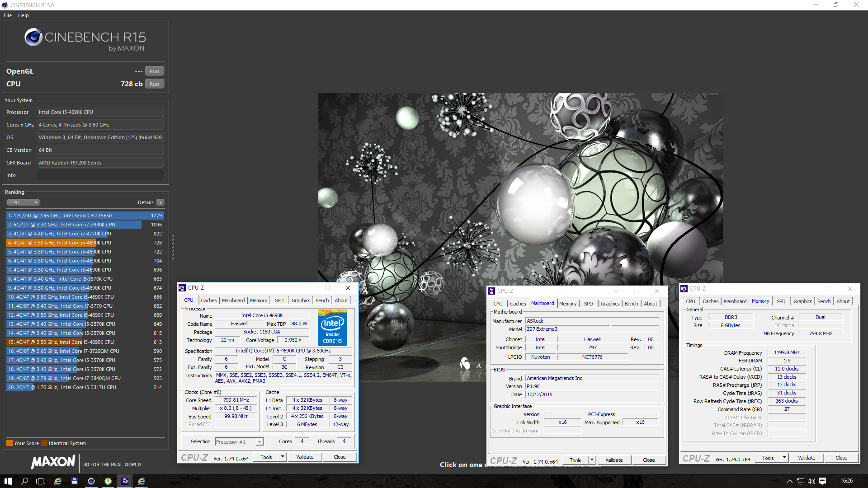Open Task View from the taskbar
The height and width of the screenshot is (488, 868).
pyautogui.click(x=41, y=481)
